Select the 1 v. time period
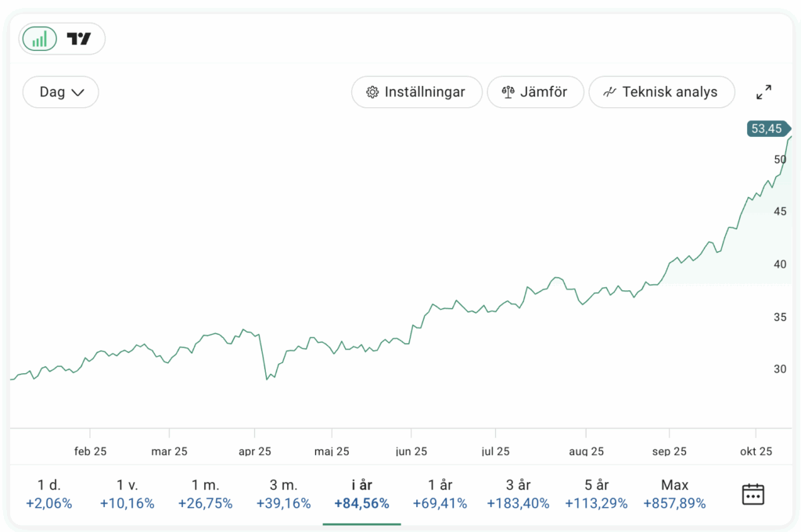 (x=127, y=494)
